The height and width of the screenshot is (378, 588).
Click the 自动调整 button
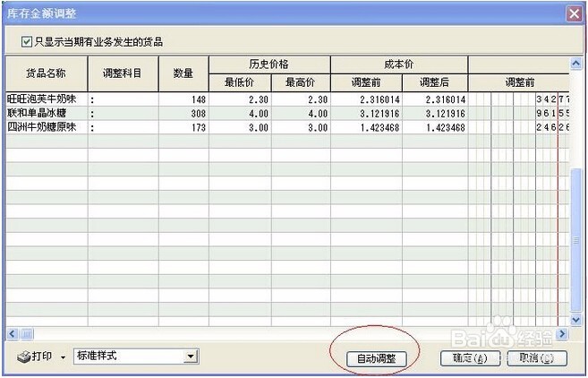(x=376, y=359)
